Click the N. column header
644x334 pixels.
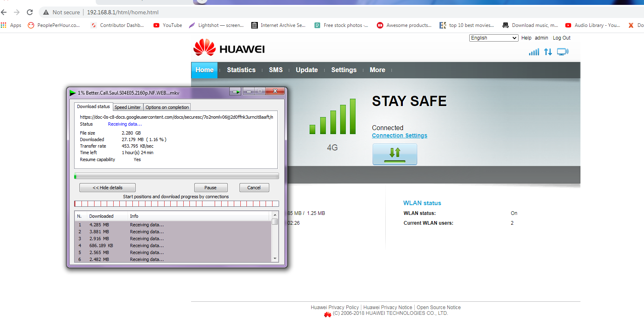(80, 216)
